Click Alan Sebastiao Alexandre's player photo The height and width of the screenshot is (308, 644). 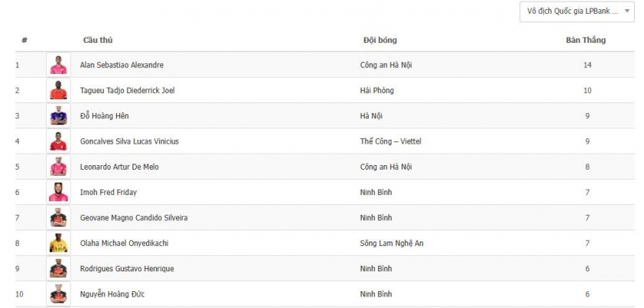pyautogui.click(x=58, y=65)
